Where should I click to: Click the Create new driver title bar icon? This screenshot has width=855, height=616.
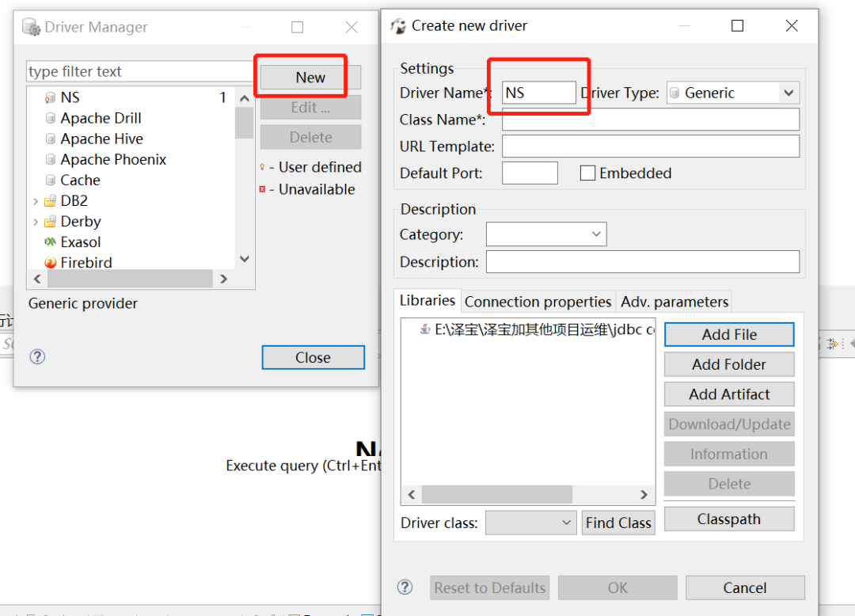[x=398, y=25]
